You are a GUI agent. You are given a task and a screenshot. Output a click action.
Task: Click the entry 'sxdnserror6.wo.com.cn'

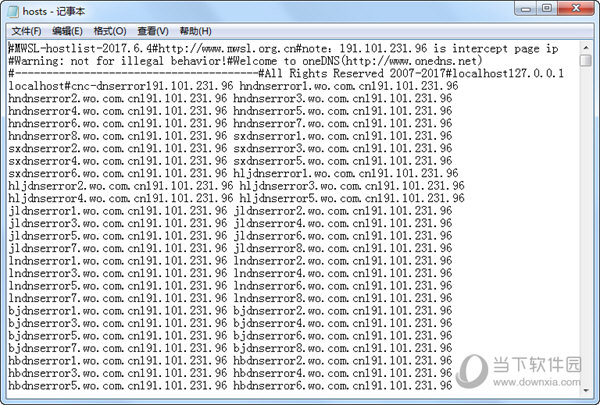[x=74, y=173]
